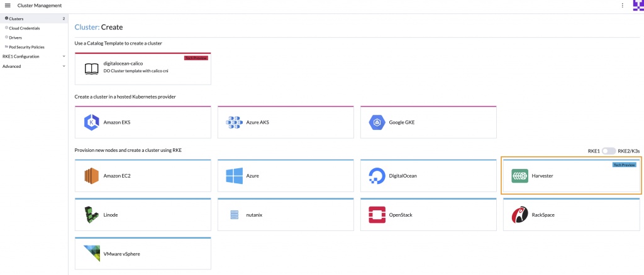
Task: Click the Google GKE hexagon icon
Action: 377,122
